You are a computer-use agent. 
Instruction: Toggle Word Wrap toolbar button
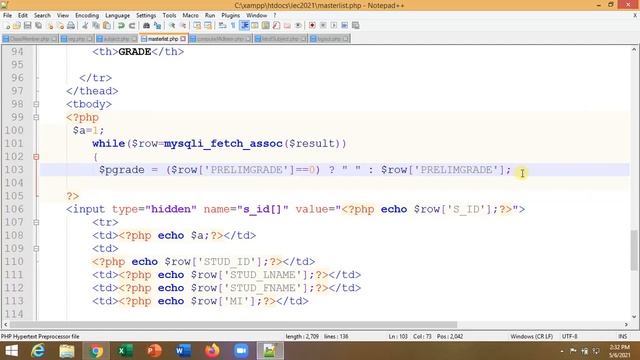point(222,25)
